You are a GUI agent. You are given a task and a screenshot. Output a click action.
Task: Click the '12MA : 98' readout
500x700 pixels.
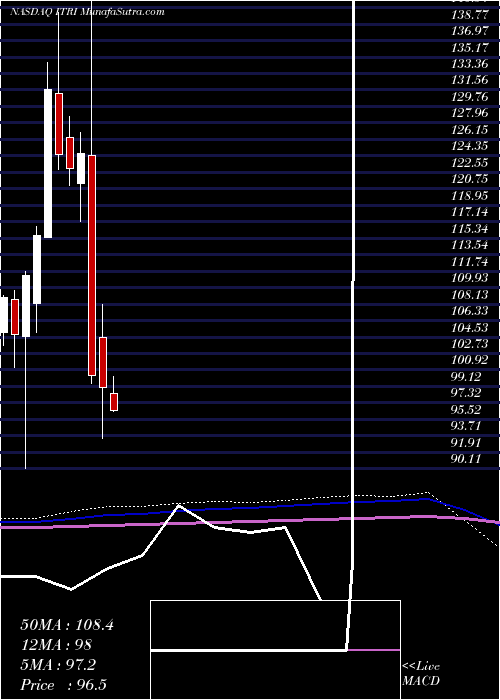[x=56, y=645]
